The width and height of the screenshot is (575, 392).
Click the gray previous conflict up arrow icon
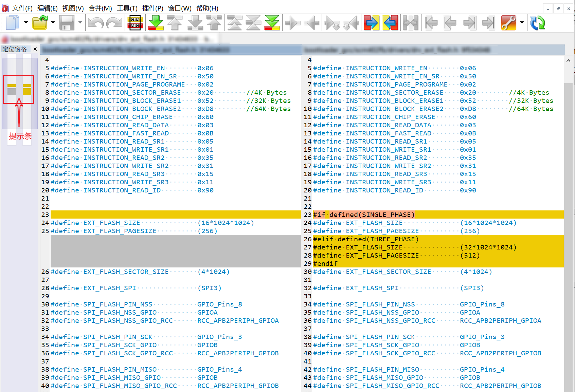click(x=214, y=23)
